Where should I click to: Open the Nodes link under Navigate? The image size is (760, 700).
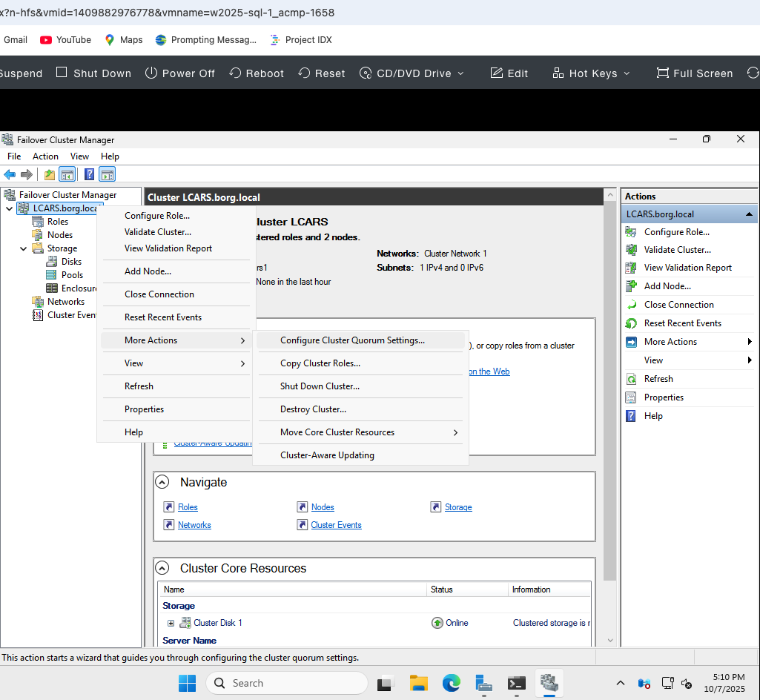pos(323,506)
